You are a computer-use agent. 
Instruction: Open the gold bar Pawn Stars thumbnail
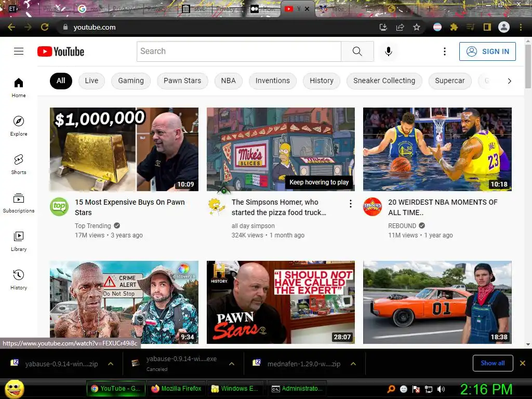[124, 149]
